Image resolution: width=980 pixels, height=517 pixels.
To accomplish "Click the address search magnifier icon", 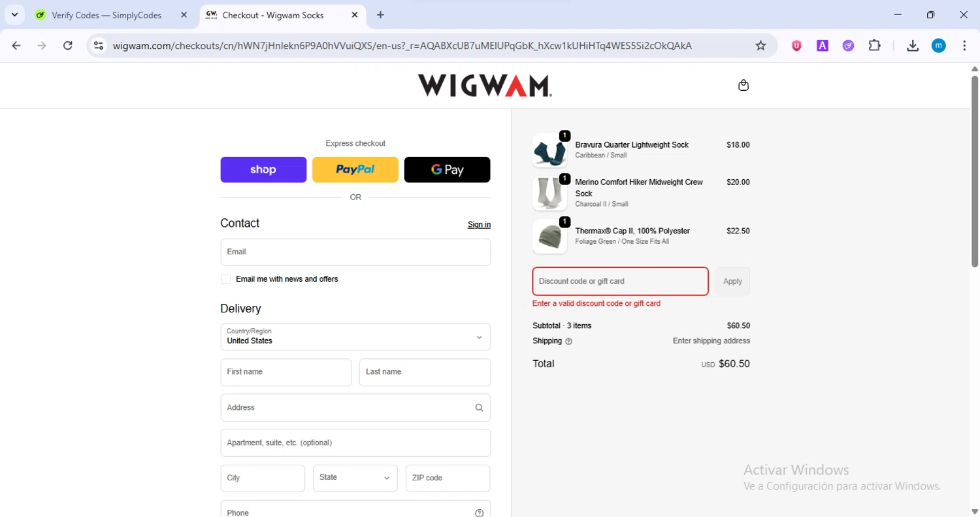I will (x=479, y=408).
